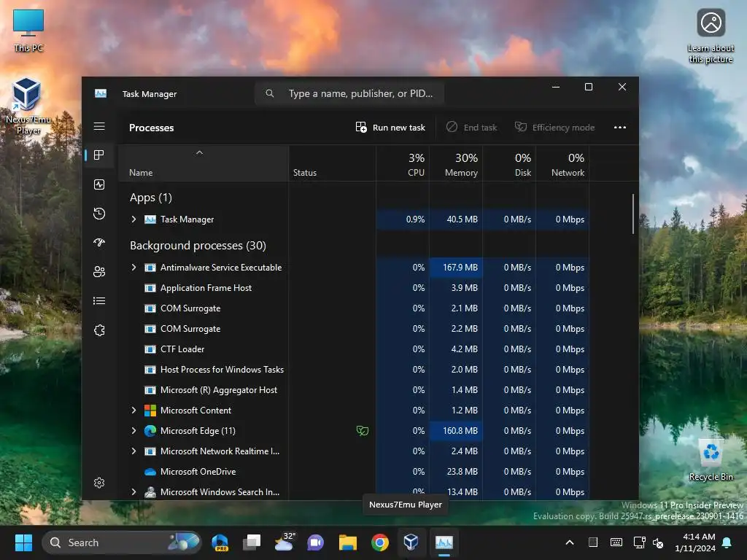
Task: Click the Nexus7Emu Player taskbar icon
Action: coord(411,542)
